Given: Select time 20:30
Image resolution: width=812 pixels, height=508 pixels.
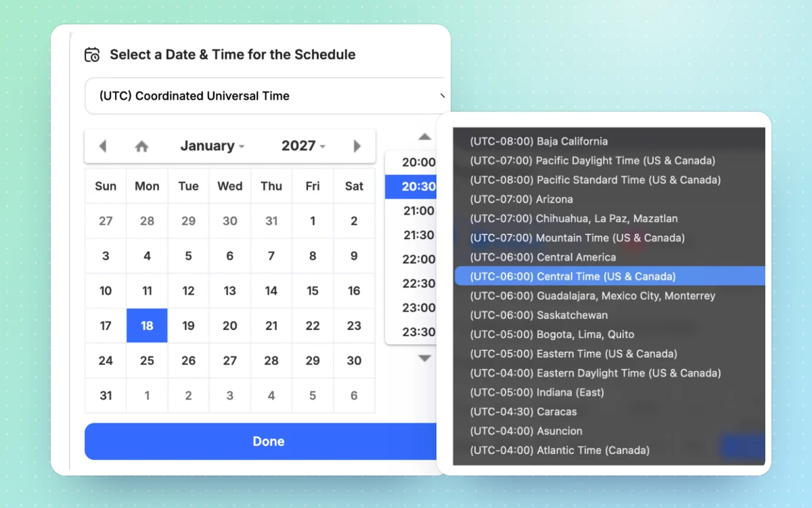Looking at the screenshot, I should coord(411,187).
